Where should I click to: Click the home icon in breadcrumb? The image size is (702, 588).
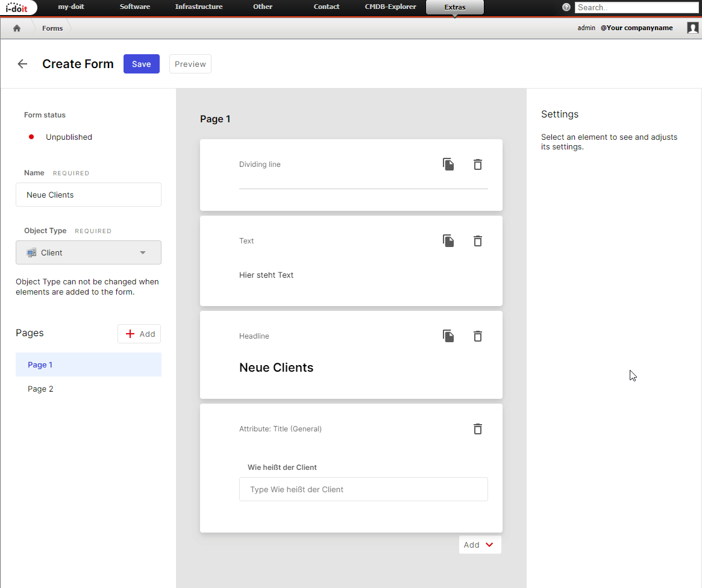tap(17, 28)
